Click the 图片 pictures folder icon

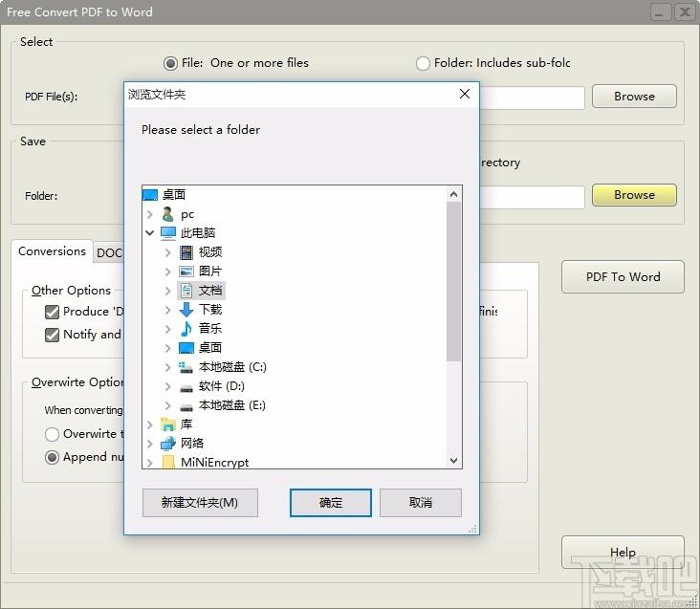tap(186, 272)
